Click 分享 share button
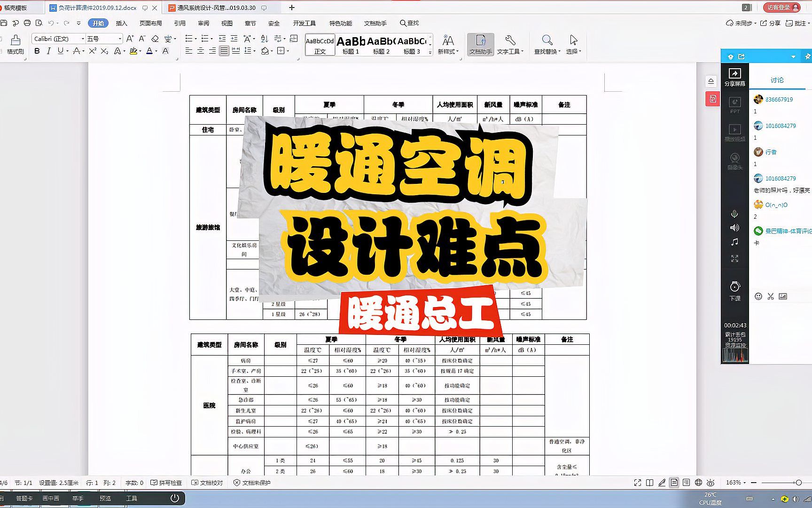 point(771,23)
